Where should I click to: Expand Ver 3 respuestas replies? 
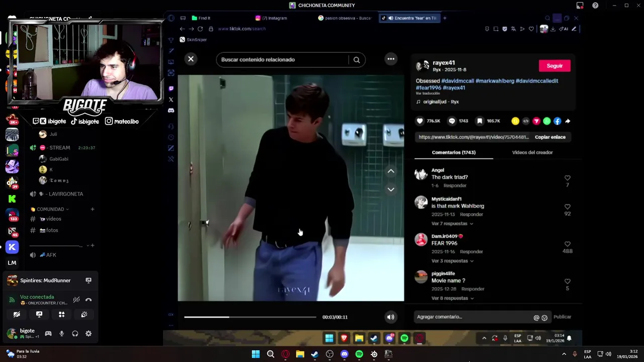(x=452, y=261)
